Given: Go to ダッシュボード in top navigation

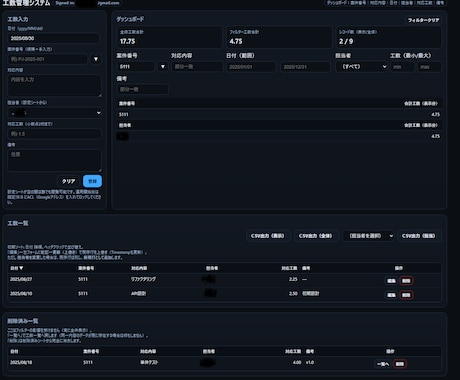Looking at the screenshot, I should [336, 3].
